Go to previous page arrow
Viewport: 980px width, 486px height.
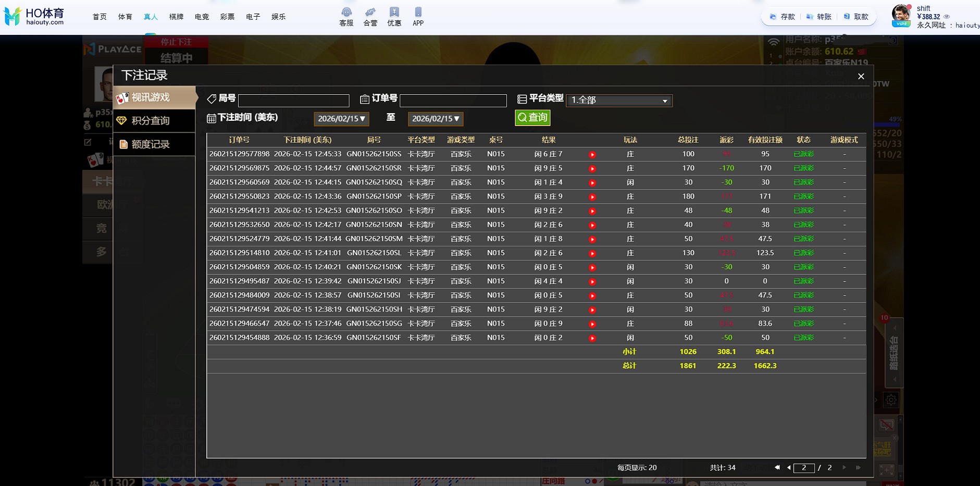point(788,468)
